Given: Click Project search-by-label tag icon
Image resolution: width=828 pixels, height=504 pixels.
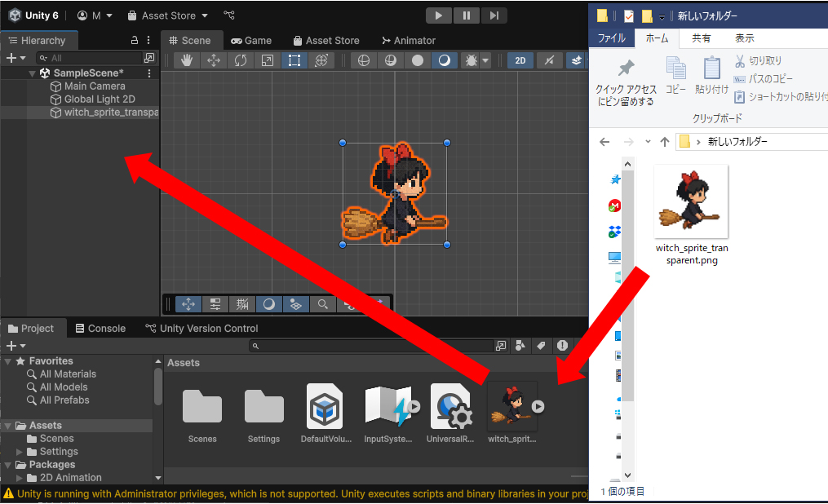Looking at the screenshot, I should [541, 346].
